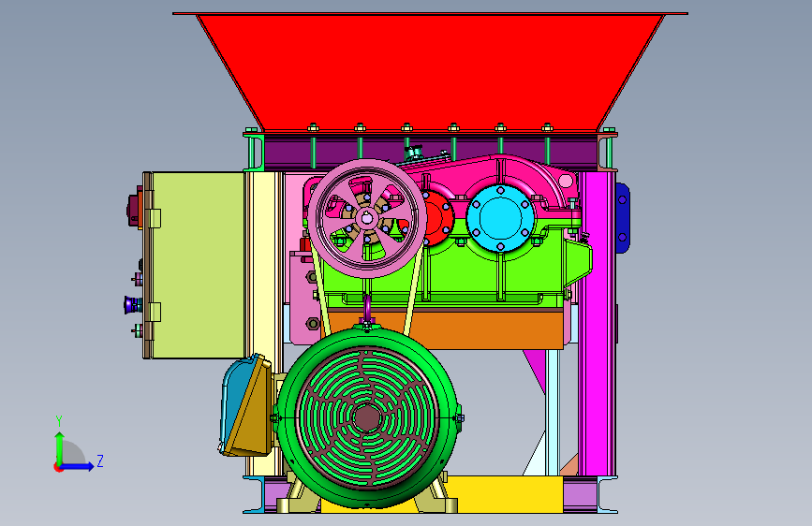Select the blue-purple knob on cabinet side

point(132,305)
